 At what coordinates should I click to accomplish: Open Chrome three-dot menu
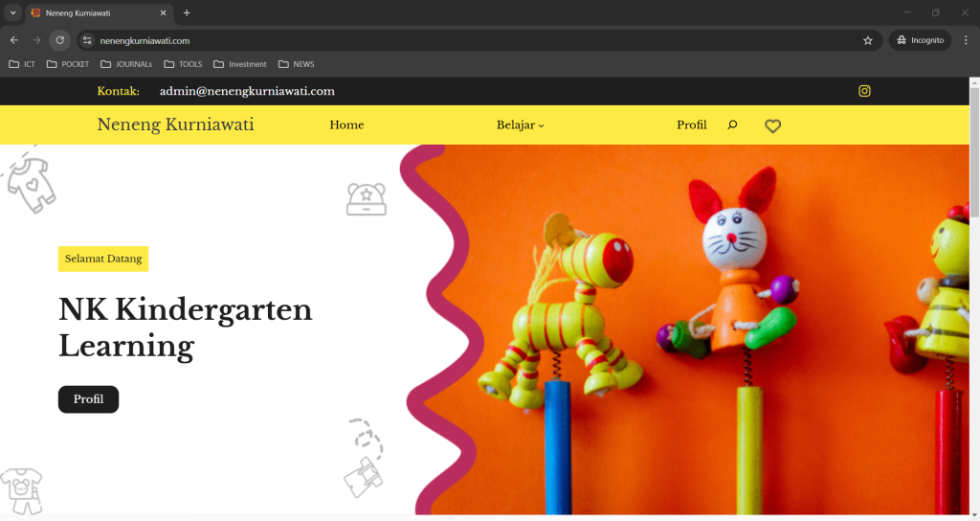point(966,40)
